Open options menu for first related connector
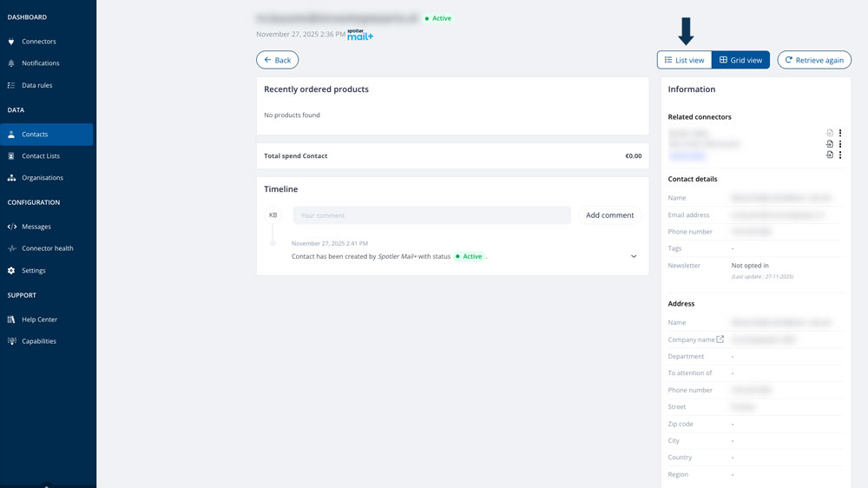 [839, 133]
